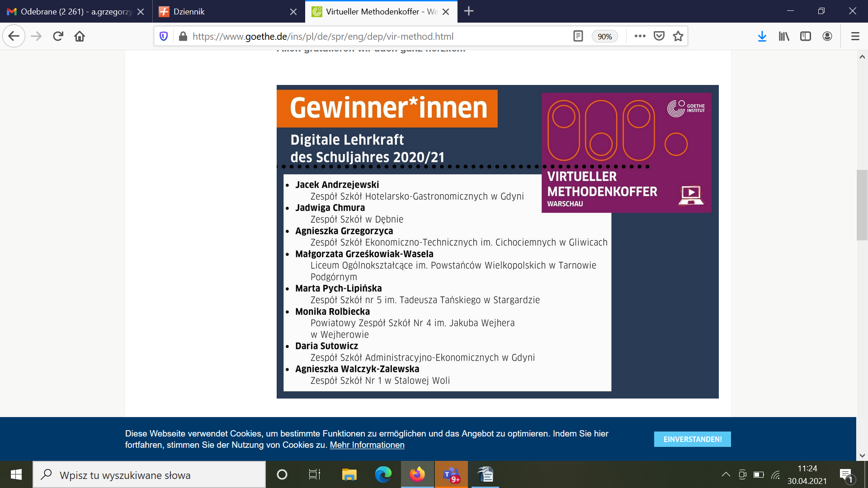Open the Mehr Informationen link

pyautogui.click(x=367, y=445)
